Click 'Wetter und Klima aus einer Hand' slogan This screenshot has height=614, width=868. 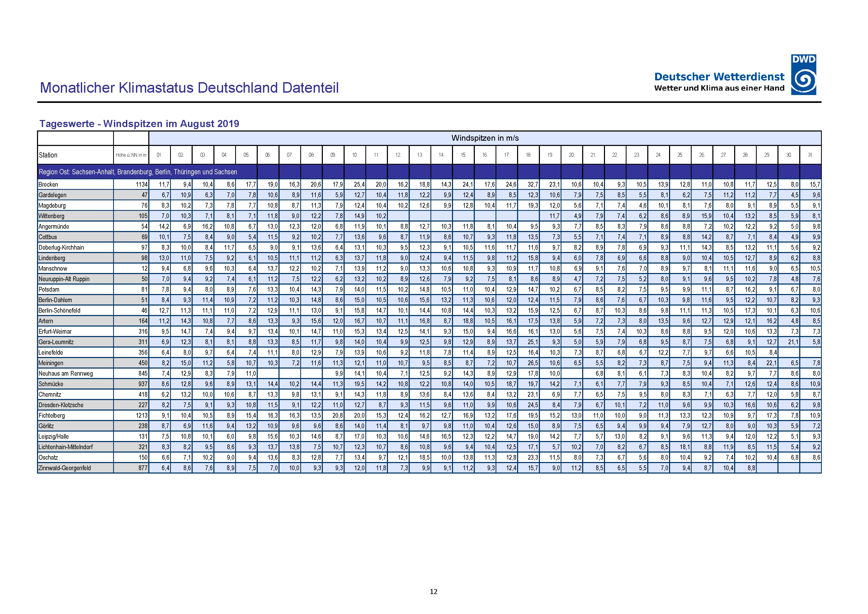(x=719, y=88)
